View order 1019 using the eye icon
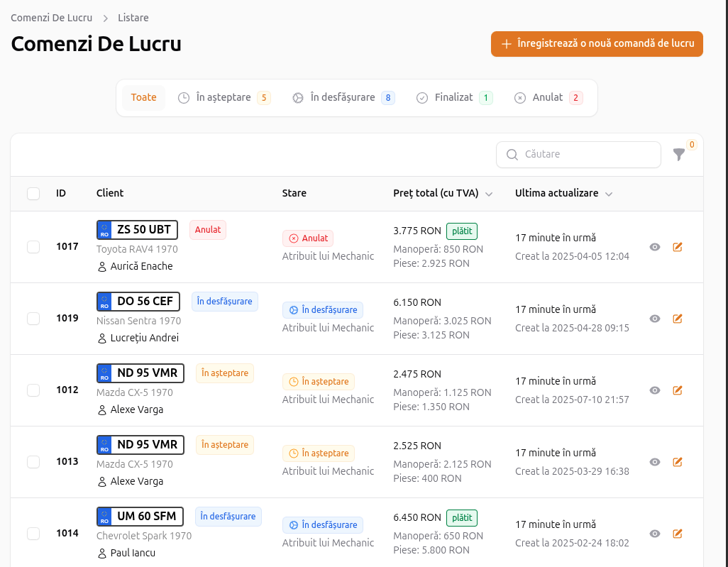 [655, 319]
